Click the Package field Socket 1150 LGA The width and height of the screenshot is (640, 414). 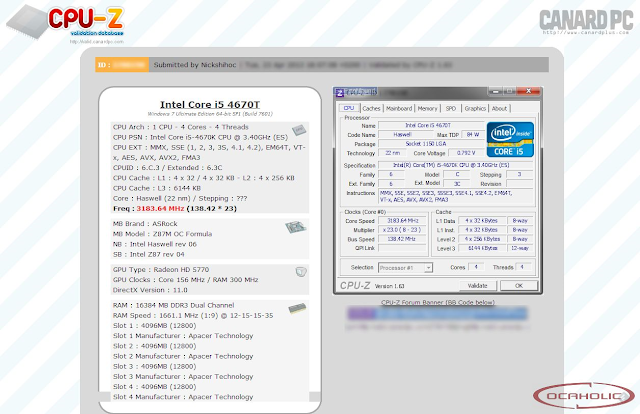click(431, 144)
